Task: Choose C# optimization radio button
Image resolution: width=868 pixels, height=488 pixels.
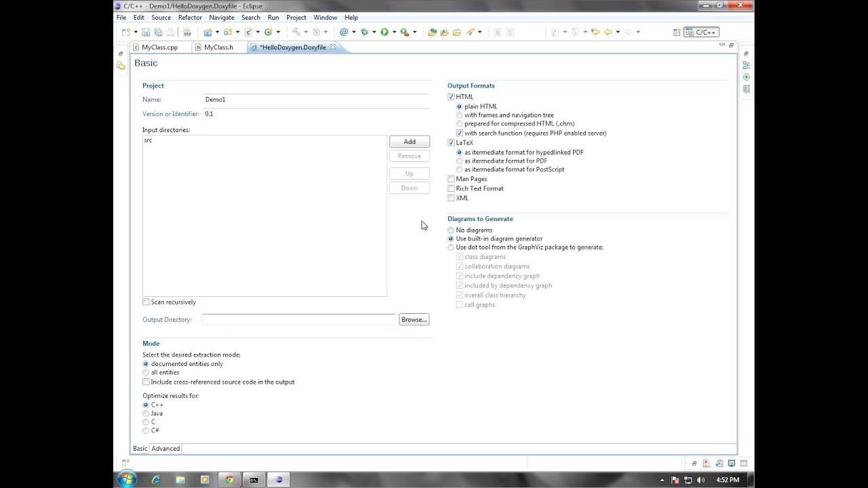Action: point(146,430)
